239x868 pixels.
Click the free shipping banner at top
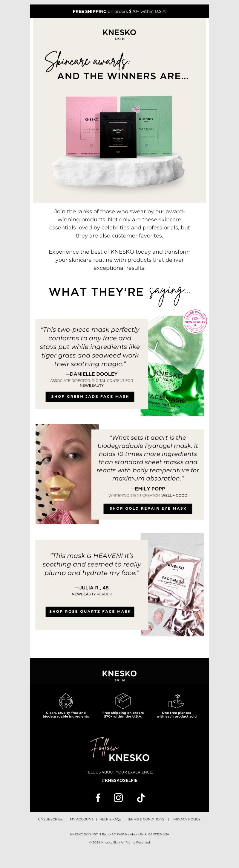(x=119, y=11)
